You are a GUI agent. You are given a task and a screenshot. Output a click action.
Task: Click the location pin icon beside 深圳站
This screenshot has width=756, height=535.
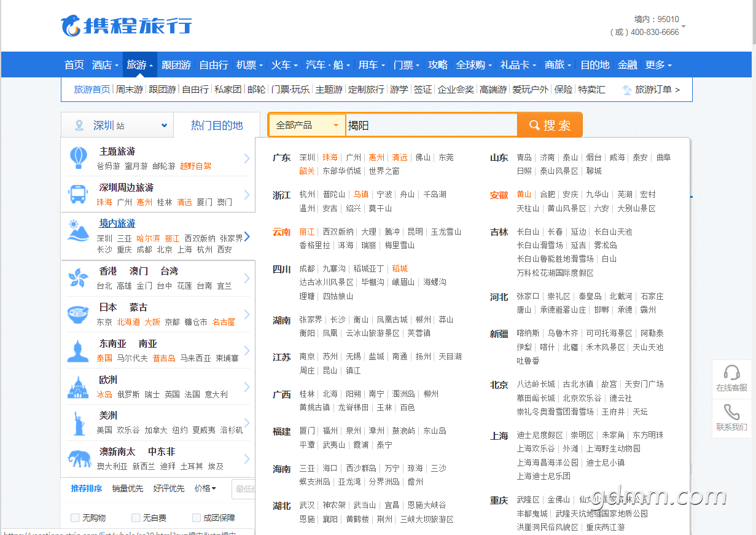tap(79, 125)
